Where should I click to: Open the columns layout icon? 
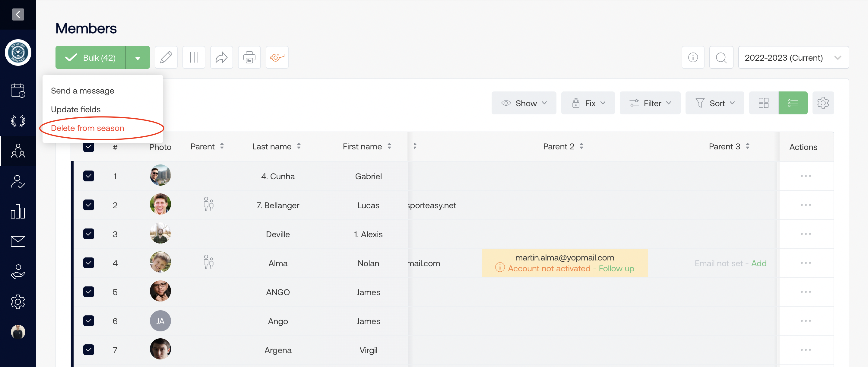[194, 57]
